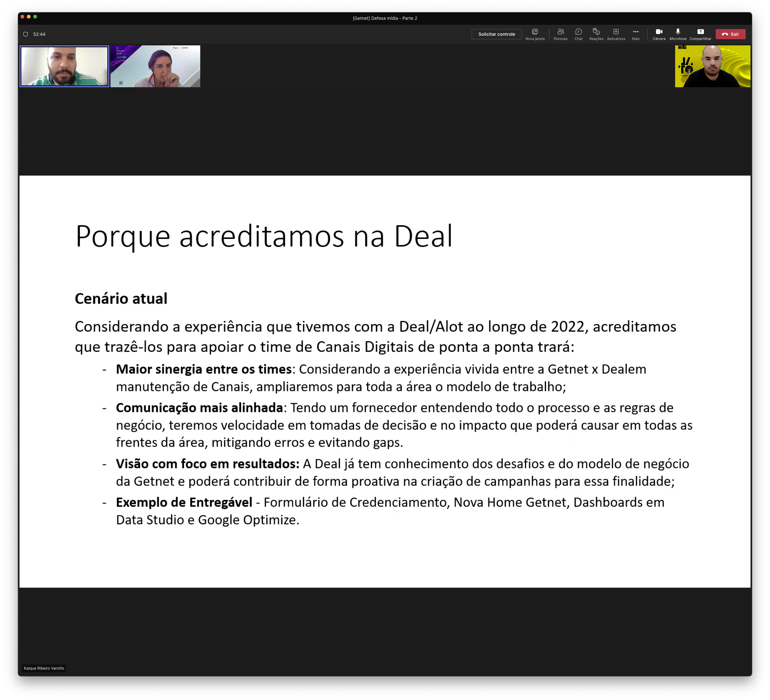Mute the Microfone
This screenshot has width=770, height=700.
pos(678,34)
